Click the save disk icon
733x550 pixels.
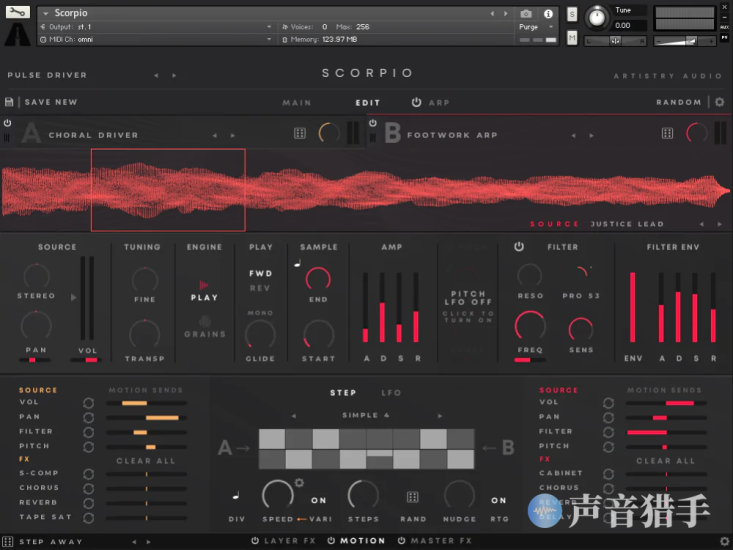pos(9,102)
